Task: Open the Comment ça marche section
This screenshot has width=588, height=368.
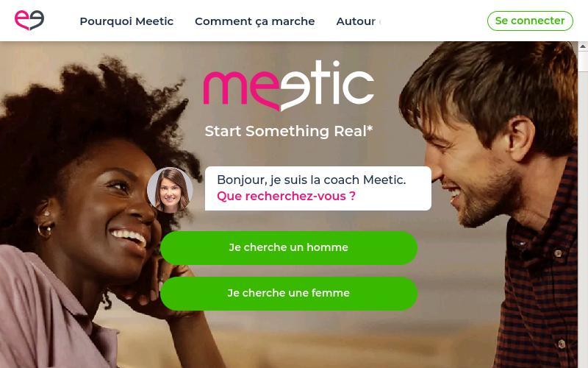Action: tap(254, 21)
